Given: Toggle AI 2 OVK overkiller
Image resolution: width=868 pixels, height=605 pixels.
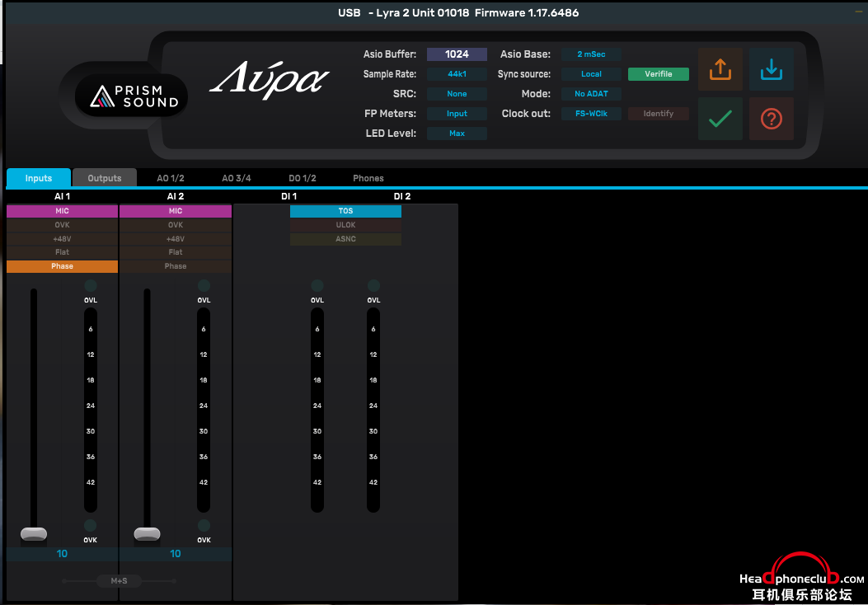Looking at the screenshot, I should click(176, 225).
